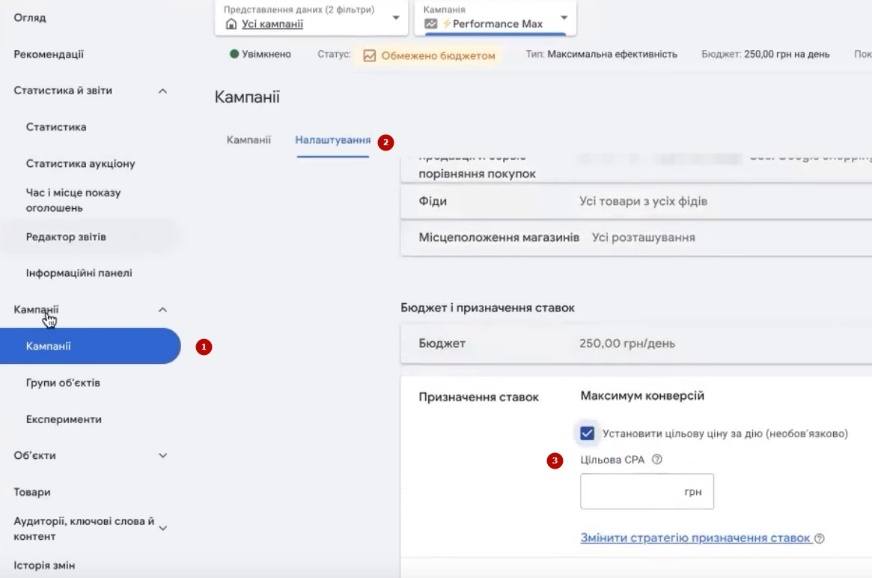The image size is (872, 578).
Task: Open the Усі кампанії data view dropdown
Action: coord(395,17)
